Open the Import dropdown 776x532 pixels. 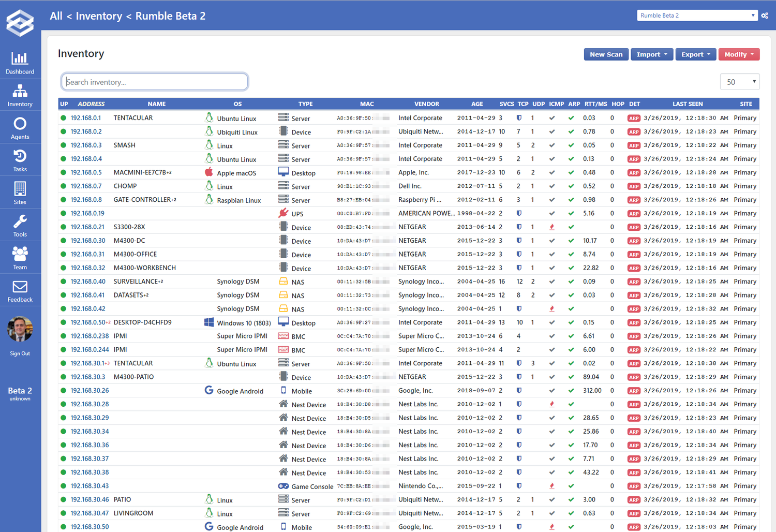tap(651, 54)
